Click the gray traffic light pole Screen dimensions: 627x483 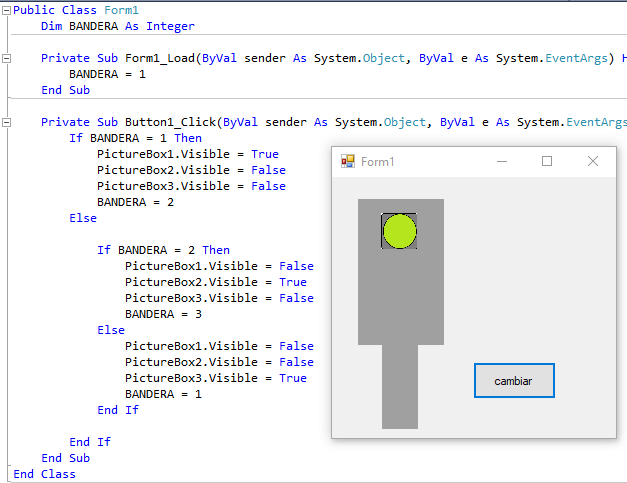[400, 387]
